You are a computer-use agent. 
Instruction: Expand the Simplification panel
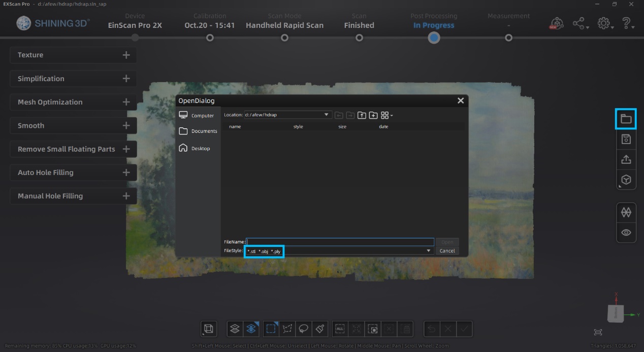pyautogui.click(x=73, y=79)
